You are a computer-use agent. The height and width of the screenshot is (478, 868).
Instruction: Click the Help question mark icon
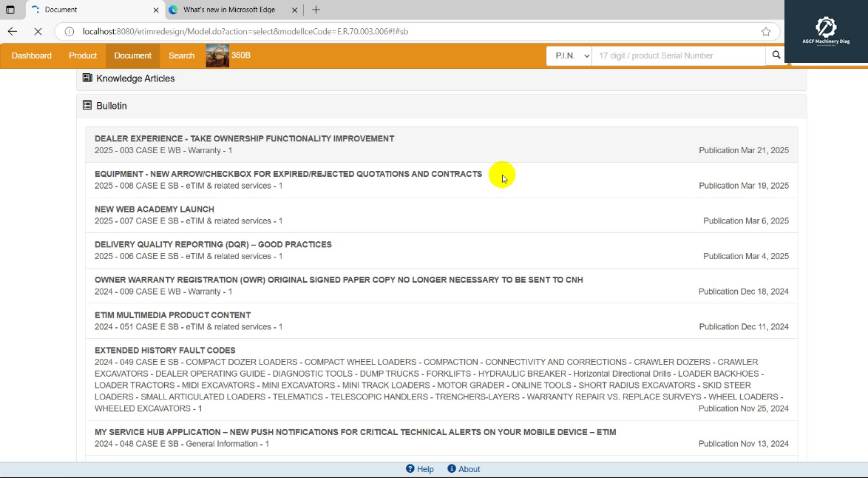point(410,469)
